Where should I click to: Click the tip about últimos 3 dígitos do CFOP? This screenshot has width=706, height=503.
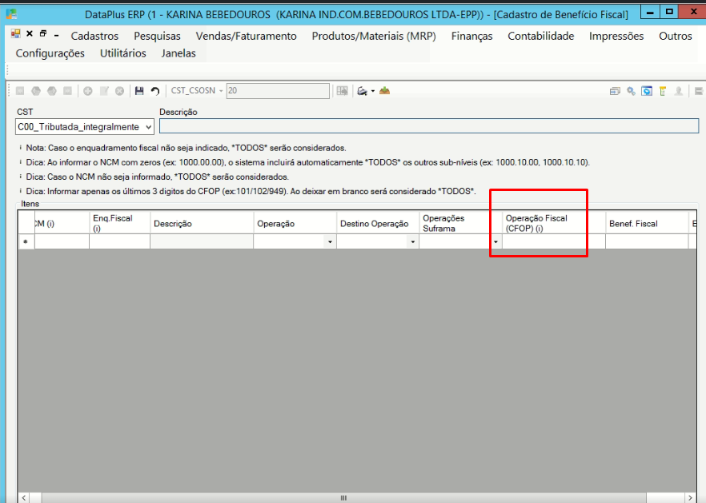tap(251, 191)
